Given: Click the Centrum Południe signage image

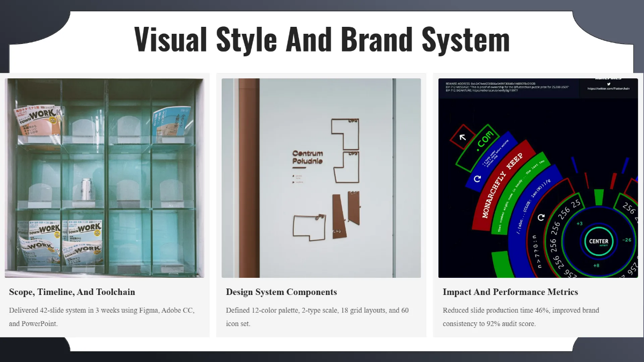Looking at the screenshot, I should [x=321, y=177].
